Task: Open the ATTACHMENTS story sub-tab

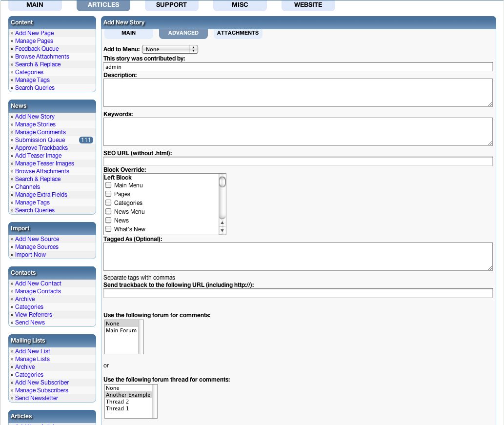Action: [x=238, y=33]
